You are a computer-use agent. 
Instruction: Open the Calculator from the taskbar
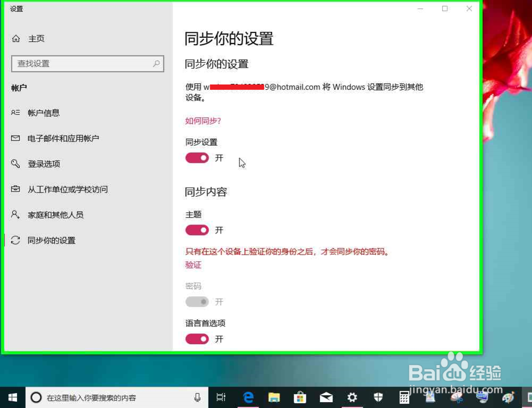point(403,397)
